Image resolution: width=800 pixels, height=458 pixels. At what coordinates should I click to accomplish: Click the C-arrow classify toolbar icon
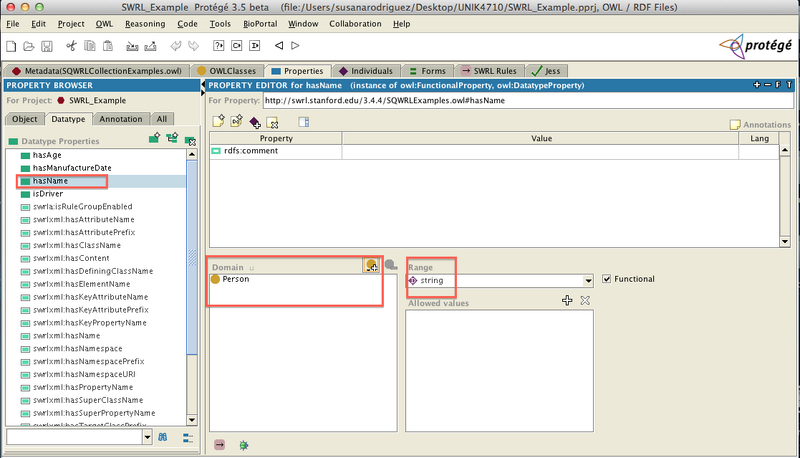point(237,46)
